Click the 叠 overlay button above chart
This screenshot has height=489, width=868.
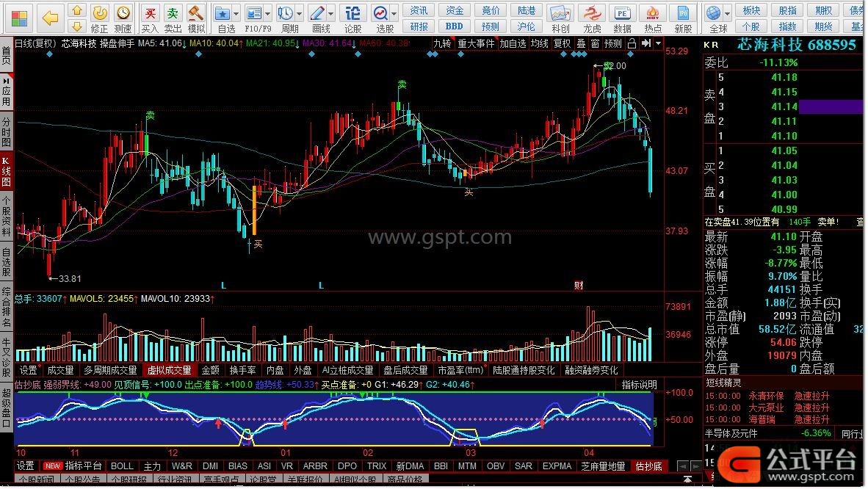point(580,43)
